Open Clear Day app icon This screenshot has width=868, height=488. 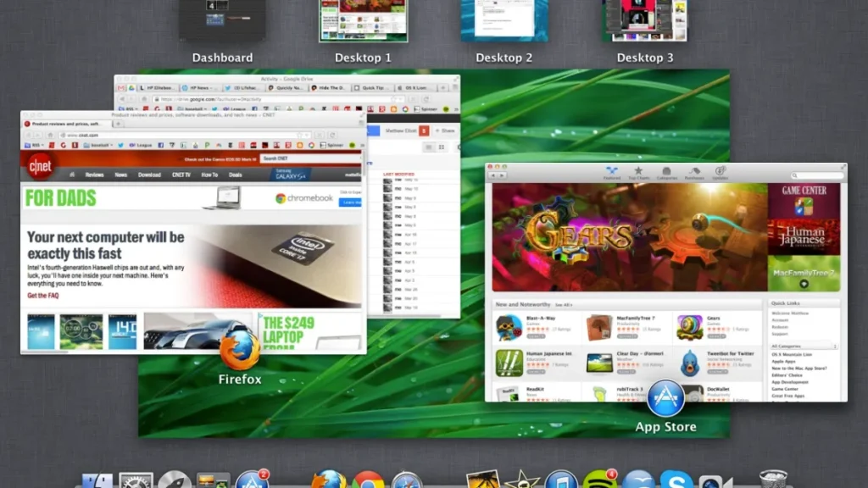point(599,363)
